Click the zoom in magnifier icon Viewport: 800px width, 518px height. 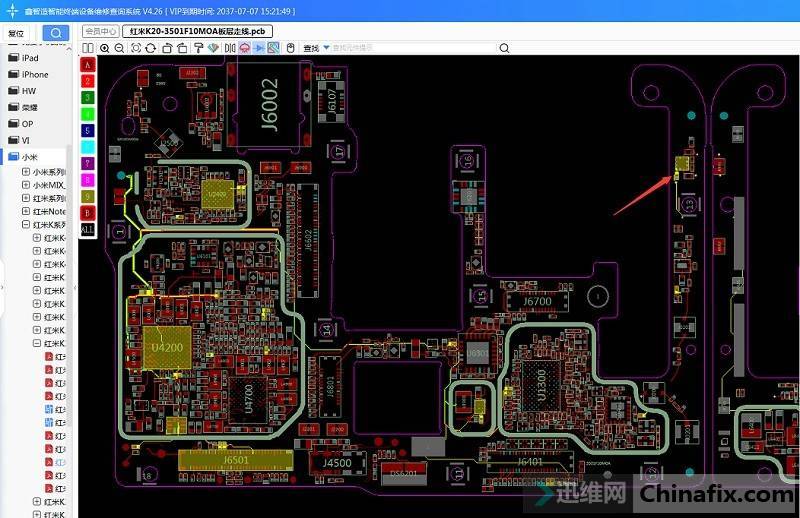point(105,48)
